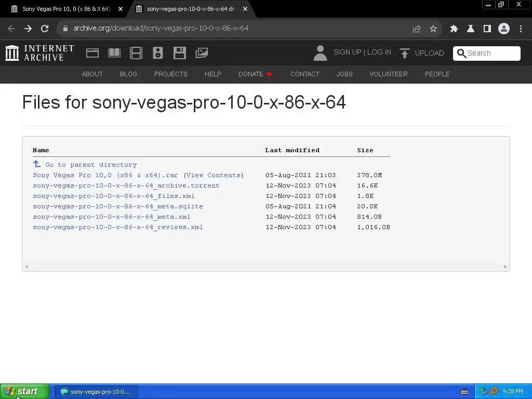532x399 pixels.
Task: Open the JOBS menu item
Action: pyautogui.click(x=344, y=74)
